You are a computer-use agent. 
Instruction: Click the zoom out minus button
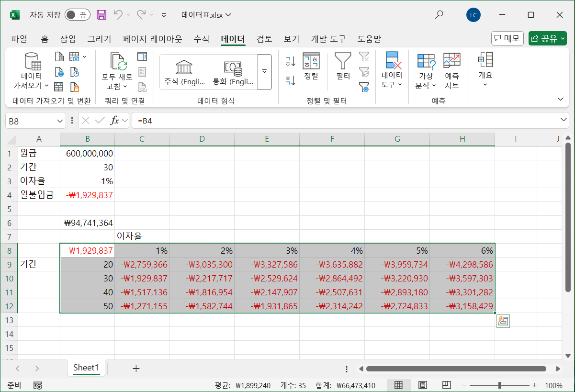(x=464, y=385)
